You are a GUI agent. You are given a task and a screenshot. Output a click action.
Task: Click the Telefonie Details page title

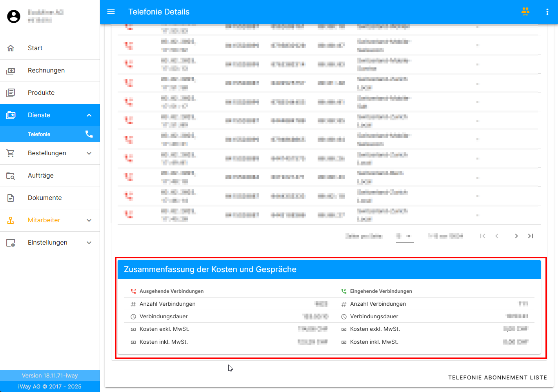point(159,12)
